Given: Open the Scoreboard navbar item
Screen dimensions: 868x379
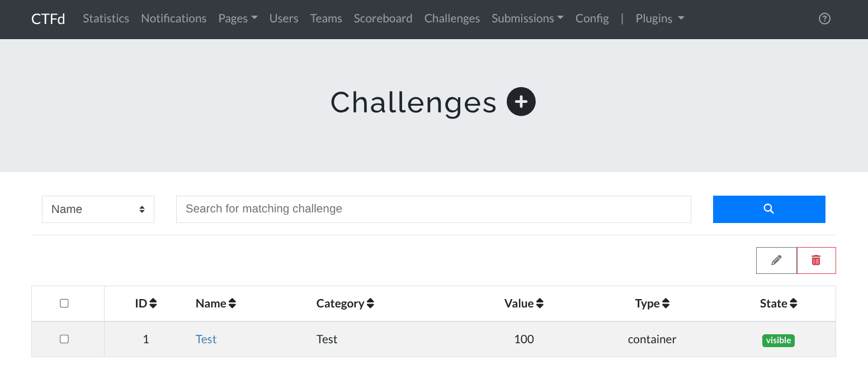Looking at the screenshot, I should point(383,18).
